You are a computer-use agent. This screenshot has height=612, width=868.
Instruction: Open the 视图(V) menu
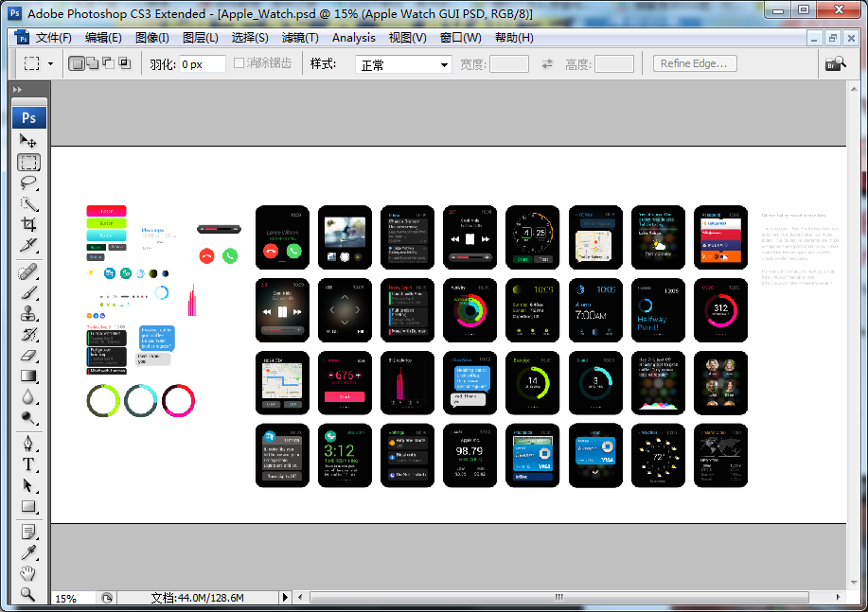point(407,38)
